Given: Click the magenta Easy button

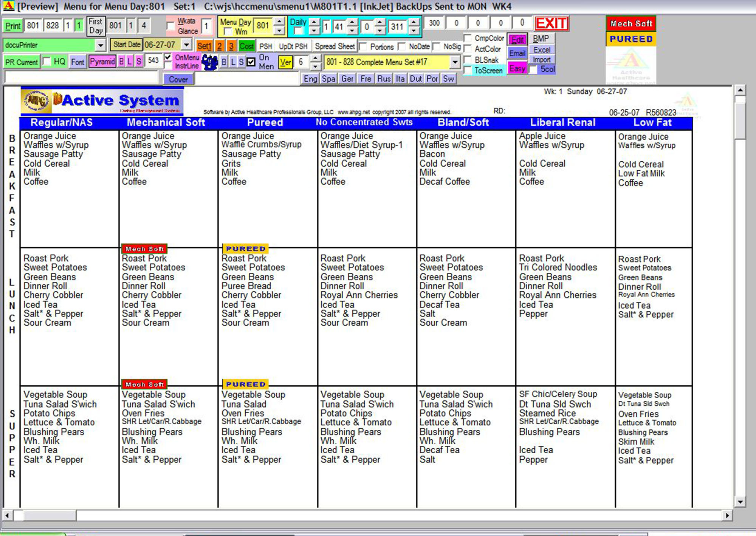Looking at the screenshot, I should coord(517,68).
